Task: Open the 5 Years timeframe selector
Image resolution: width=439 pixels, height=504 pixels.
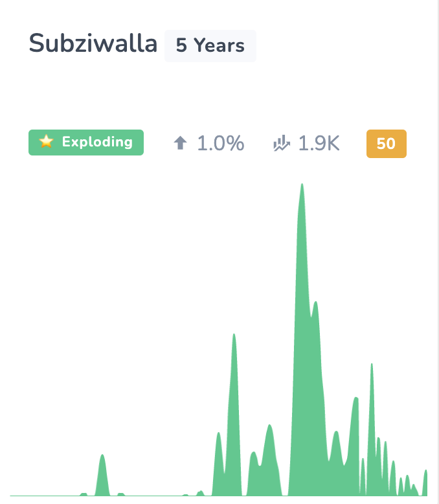Action: [x=210, y=45]
